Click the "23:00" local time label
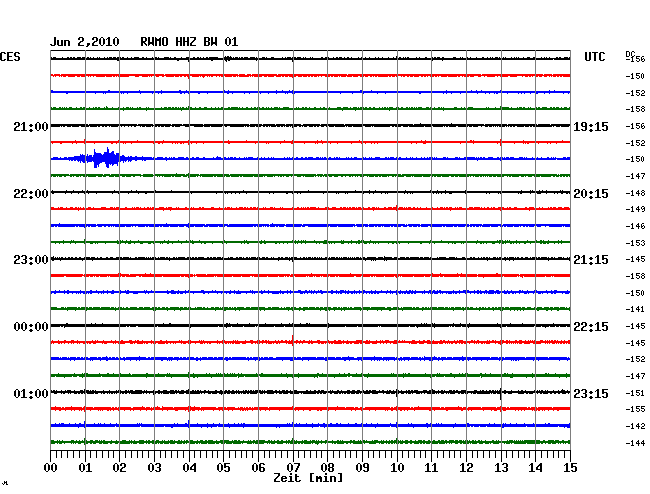The height and width of the screenshot is (494, 650). point(31,260)
